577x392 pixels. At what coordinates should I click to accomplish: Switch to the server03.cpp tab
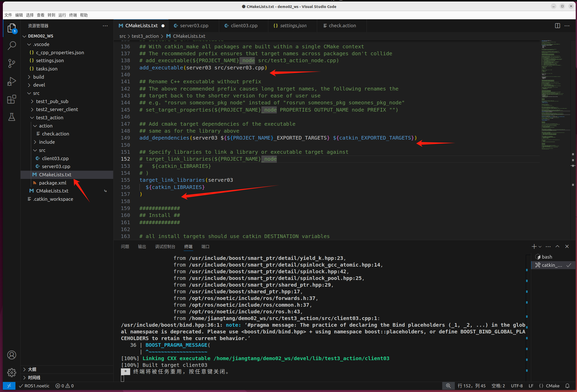click(x=194, y=26)
